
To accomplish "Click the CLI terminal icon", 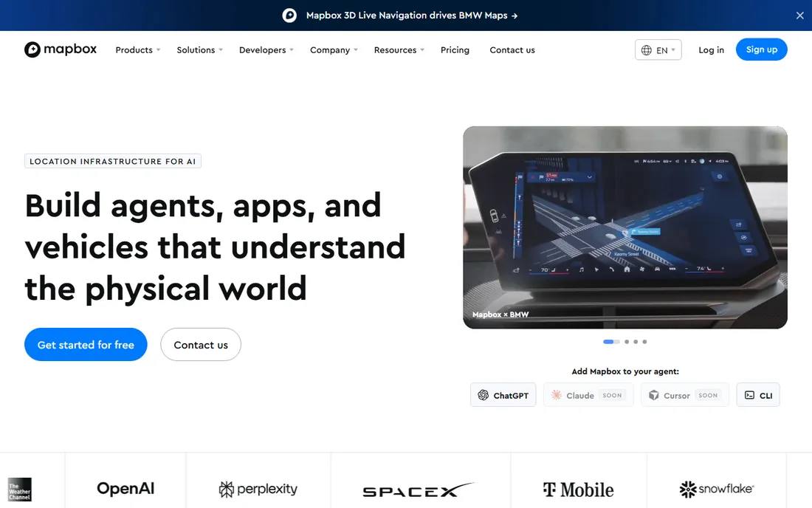I will click(x=749, y=395).
